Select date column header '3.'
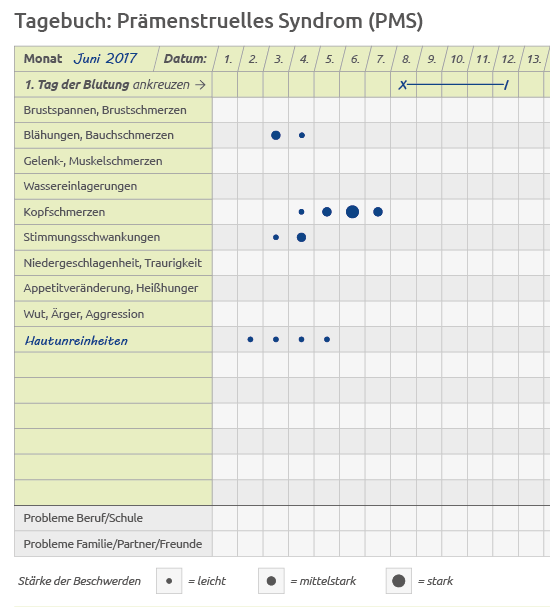Image resolution: width=550 pixels, height=607 pixels. coord(279,59)
